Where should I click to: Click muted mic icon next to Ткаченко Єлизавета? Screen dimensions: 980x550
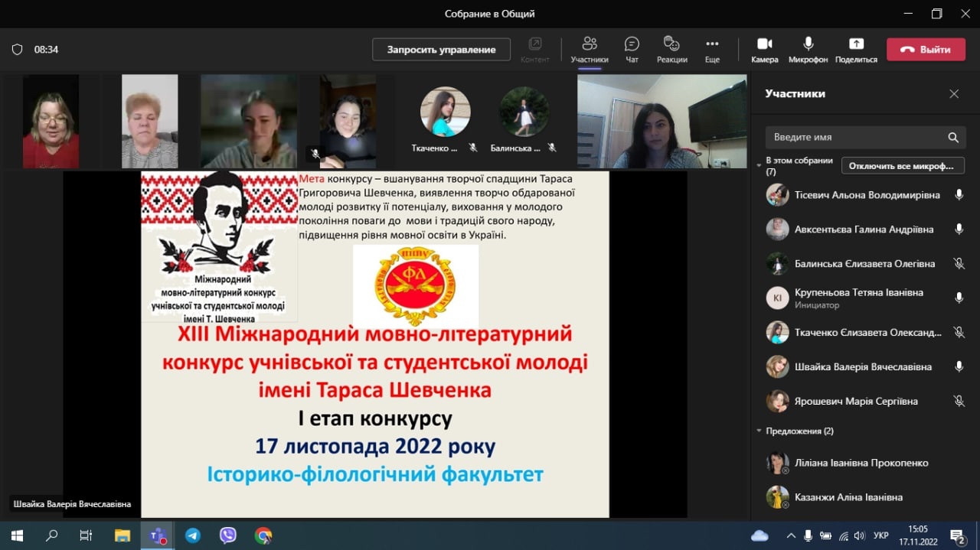[959, 332]
